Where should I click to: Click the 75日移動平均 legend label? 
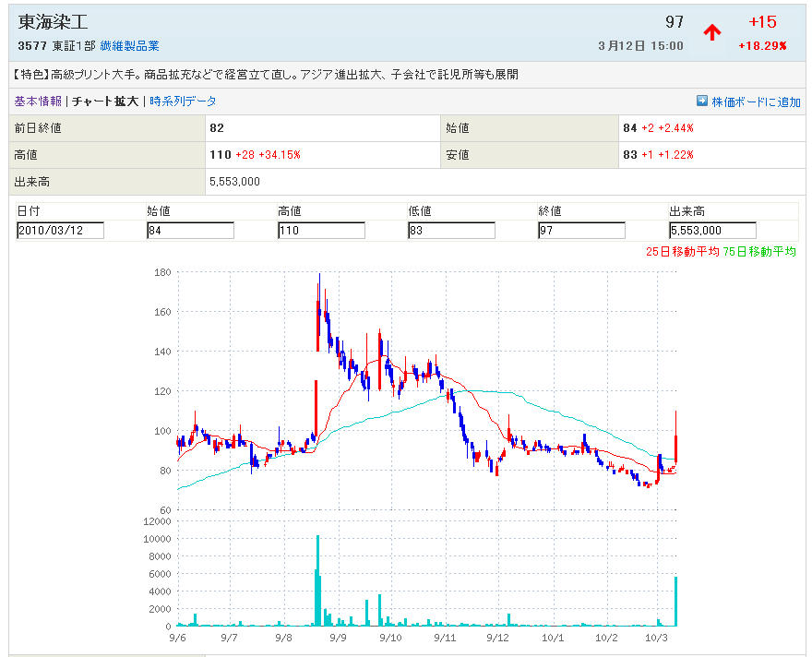pos(759,252)
